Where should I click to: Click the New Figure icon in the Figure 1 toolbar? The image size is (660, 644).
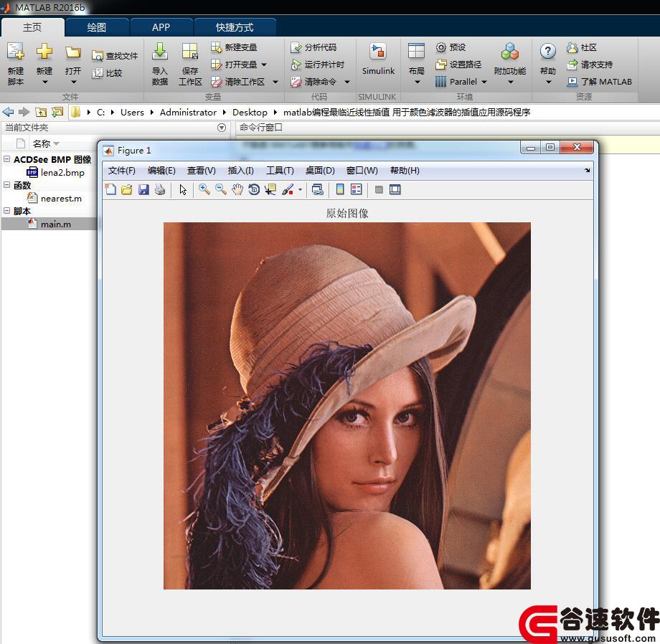pos(110,190)
